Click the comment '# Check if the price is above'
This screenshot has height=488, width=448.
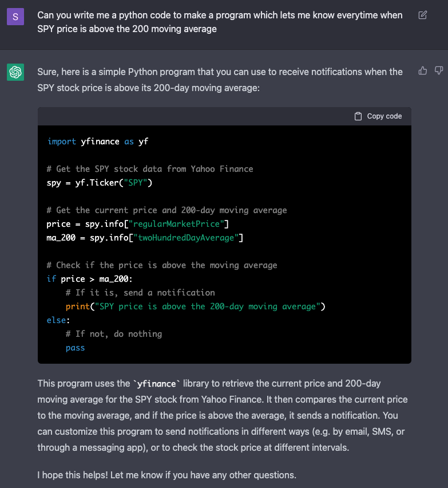coord(162,265)
